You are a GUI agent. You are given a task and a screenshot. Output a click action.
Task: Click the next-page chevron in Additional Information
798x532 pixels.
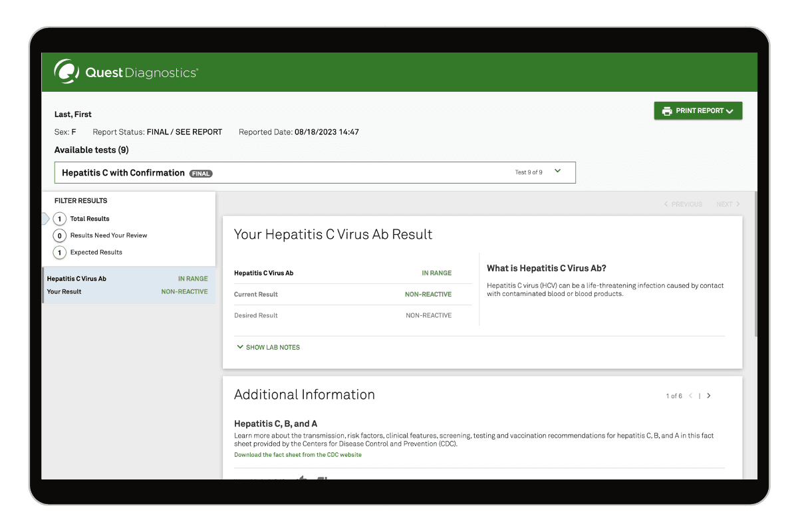pos(709,395)
